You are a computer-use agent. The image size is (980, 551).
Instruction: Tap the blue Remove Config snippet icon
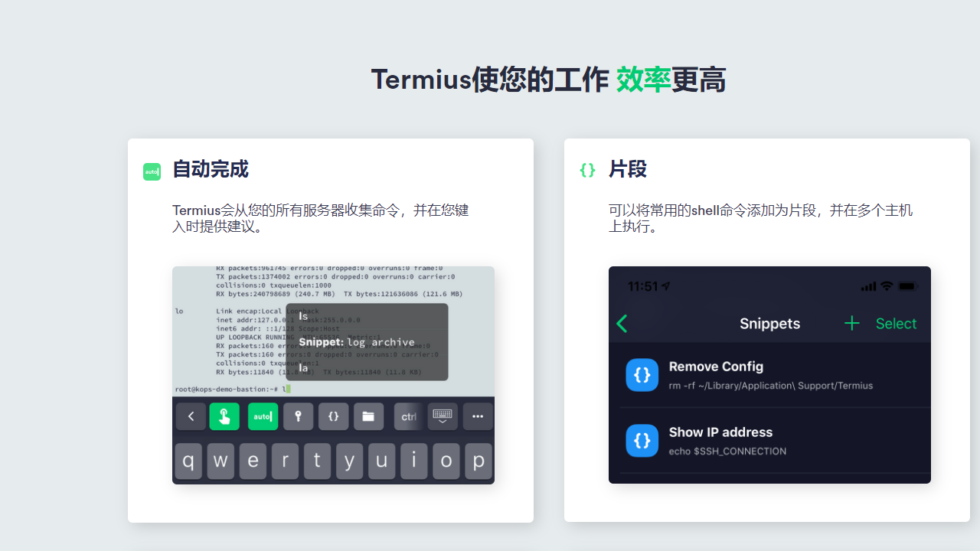642,375
